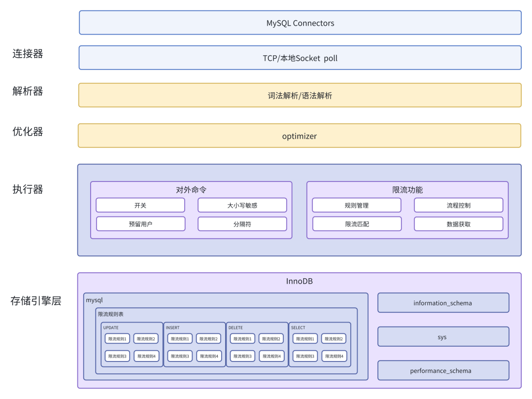Viewport: 532px width, 399px height.
Task: Select the 流程控制 box
Action: pos(459,205)
